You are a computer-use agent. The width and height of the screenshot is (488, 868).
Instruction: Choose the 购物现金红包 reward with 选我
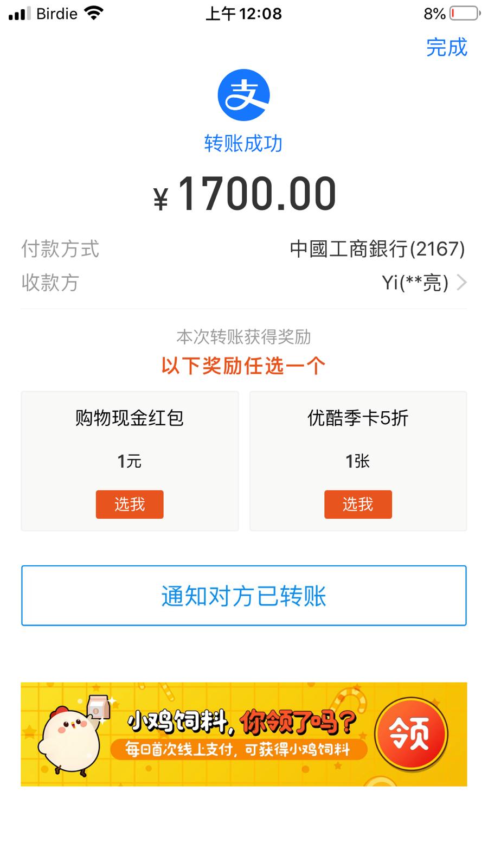click(130, 505)
